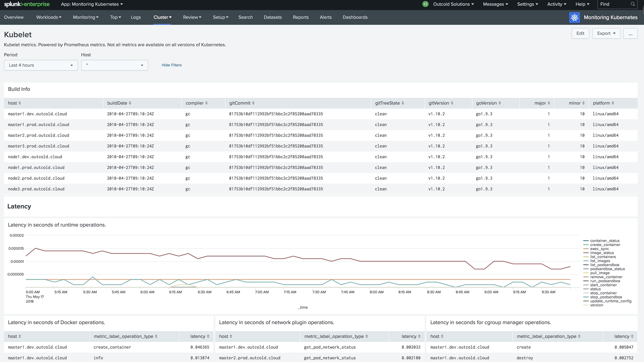Click the Activity menu icon
The image size is (644, 362).
(x=556, y=4)
